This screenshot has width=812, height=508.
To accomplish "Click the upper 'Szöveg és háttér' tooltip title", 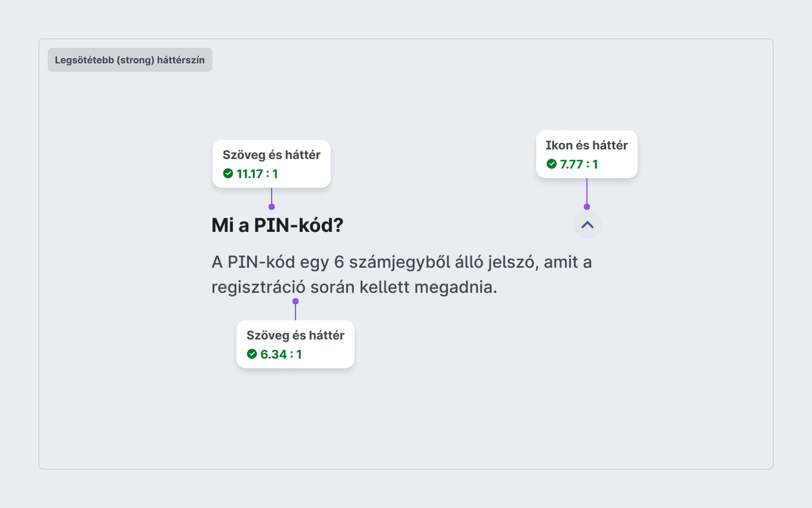I will [x=272, y=155].
